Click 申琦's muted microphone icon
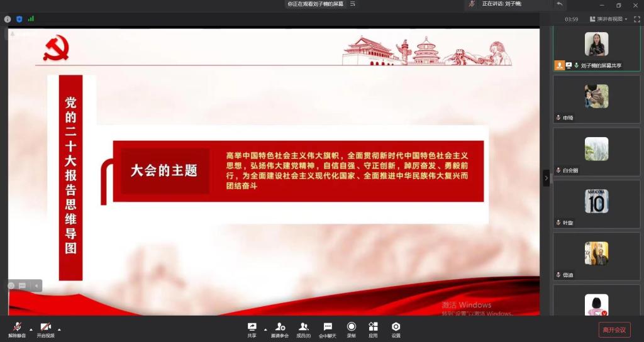 point(558,118)
